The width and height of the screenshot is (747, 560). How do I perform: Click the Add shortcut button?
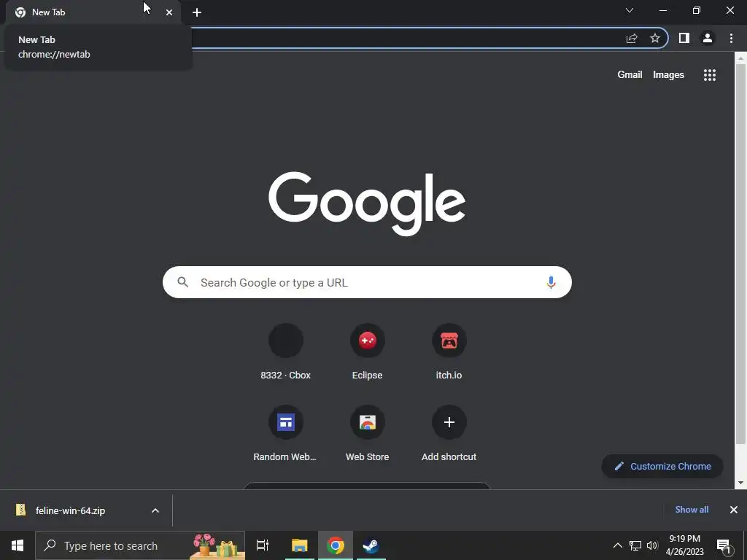tap(449, 434)
